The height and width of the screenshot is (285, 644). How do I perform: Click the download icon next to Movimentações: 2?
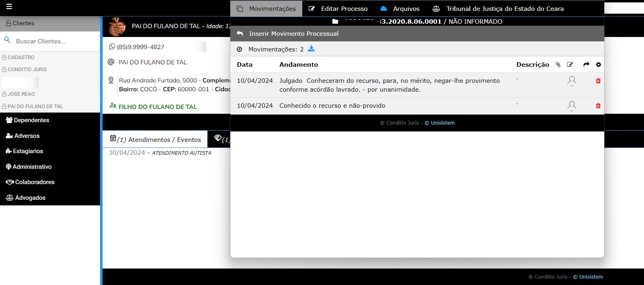tap(312, 49)
